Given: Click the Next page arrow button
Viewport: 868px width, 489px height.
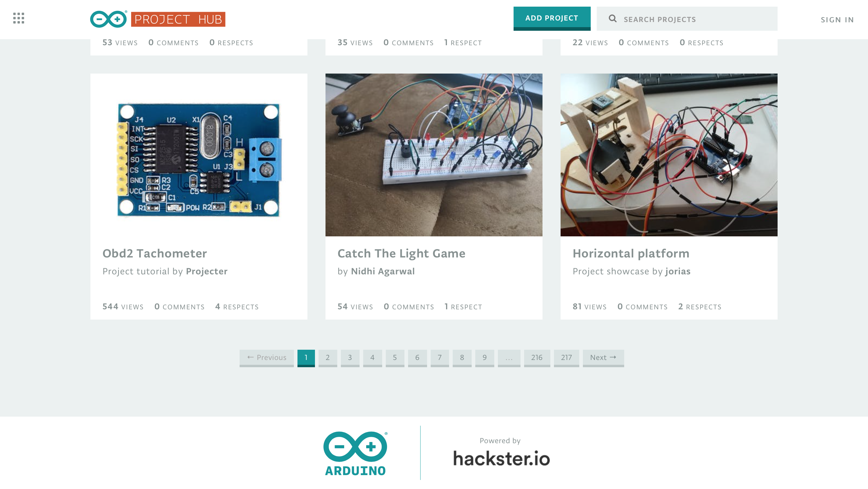Looking at the screenshot, I should tap(603, 358).
